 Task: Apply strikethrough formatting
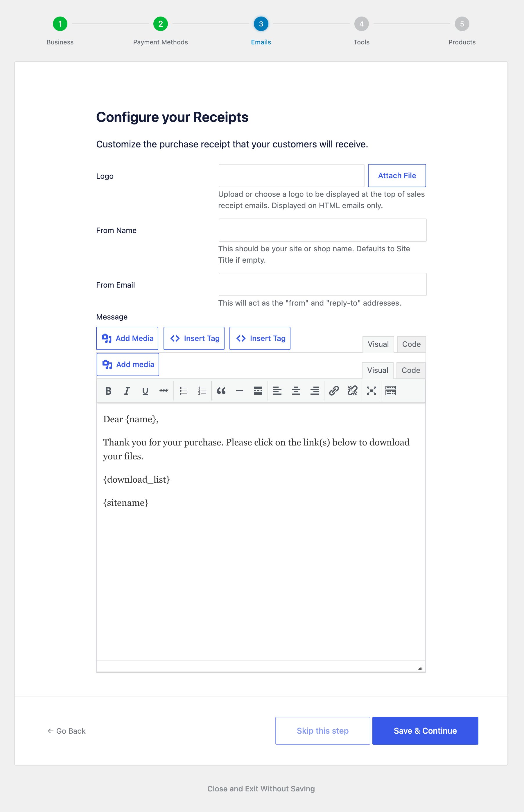coord(164,391)
